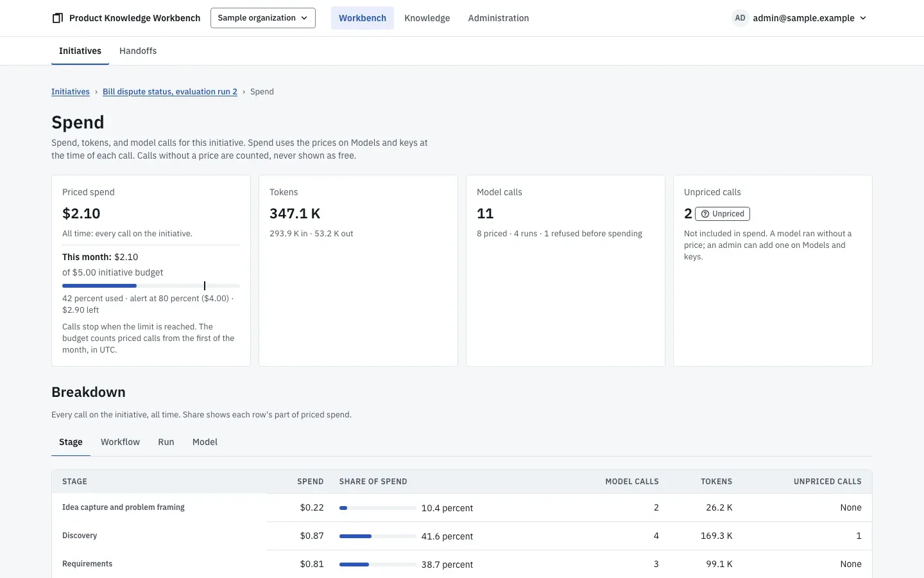This screenshot has height=578, width=924.
Task: Switch to the Handoffs tab
Action: (138, 51)
